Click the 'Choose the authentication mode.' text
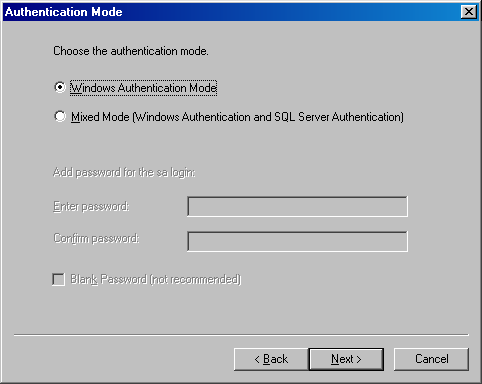This screenshot has width=482, height=384. click(131, 51)
